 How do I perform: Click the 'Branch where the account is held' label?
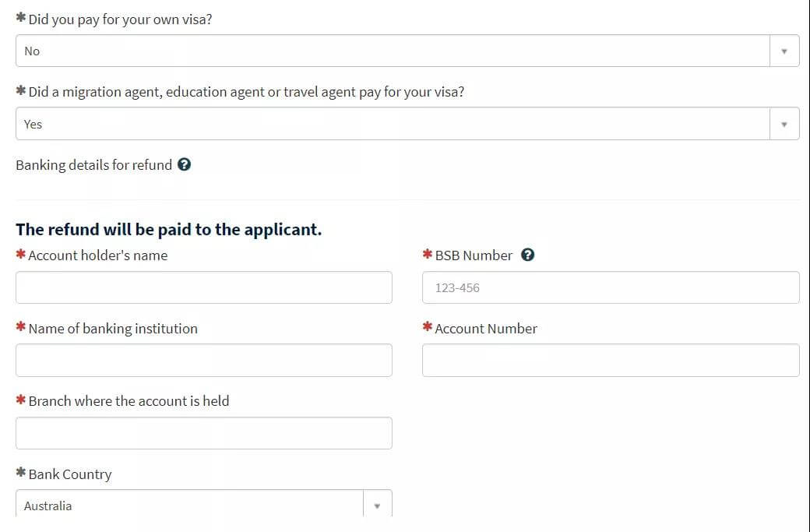coord(129,401)
